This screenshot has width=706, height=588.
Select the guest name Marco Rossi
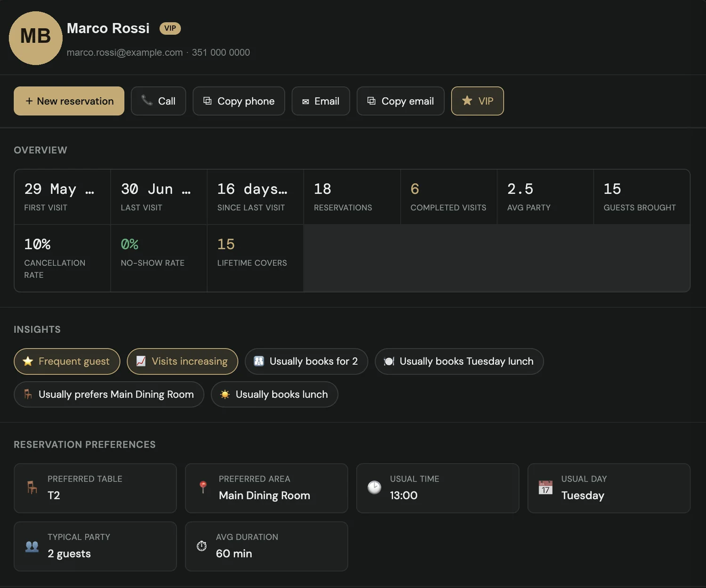click(x=108, y=28)
